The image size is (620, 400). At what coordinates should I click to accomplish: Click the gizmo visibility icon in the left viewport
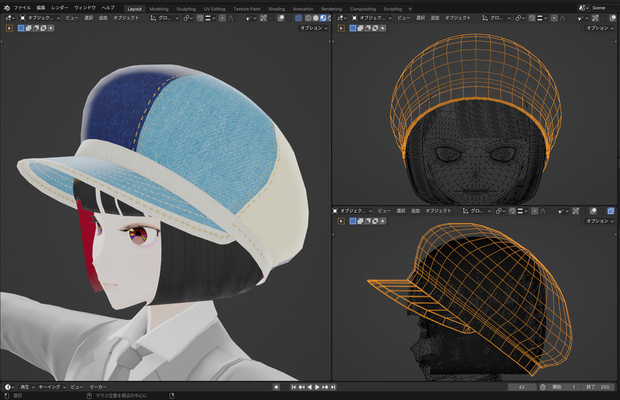[263, 18]
